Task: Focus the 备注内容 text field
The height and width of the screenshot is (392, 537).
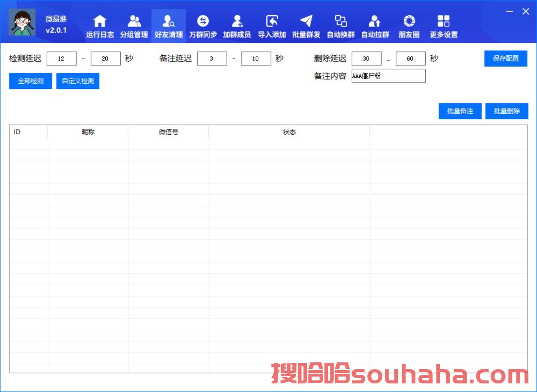Action: 388,76
